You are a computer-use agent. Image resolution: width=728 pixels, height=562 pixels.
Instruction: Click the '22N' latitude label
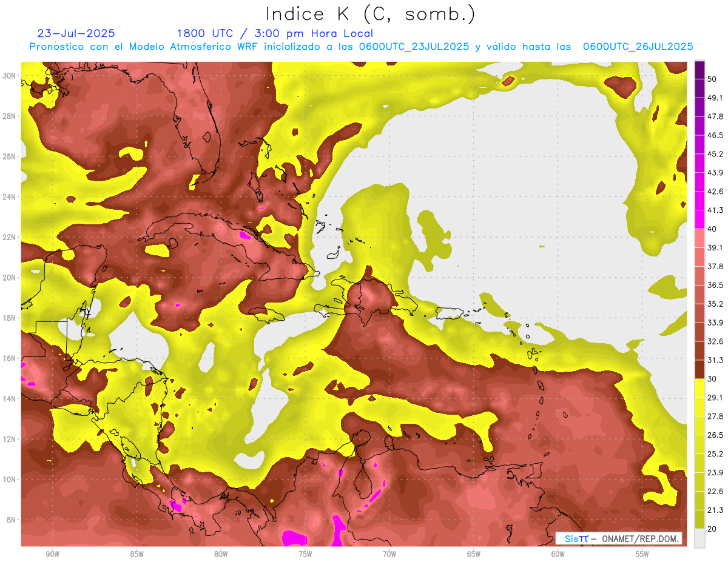click(10, 237)
